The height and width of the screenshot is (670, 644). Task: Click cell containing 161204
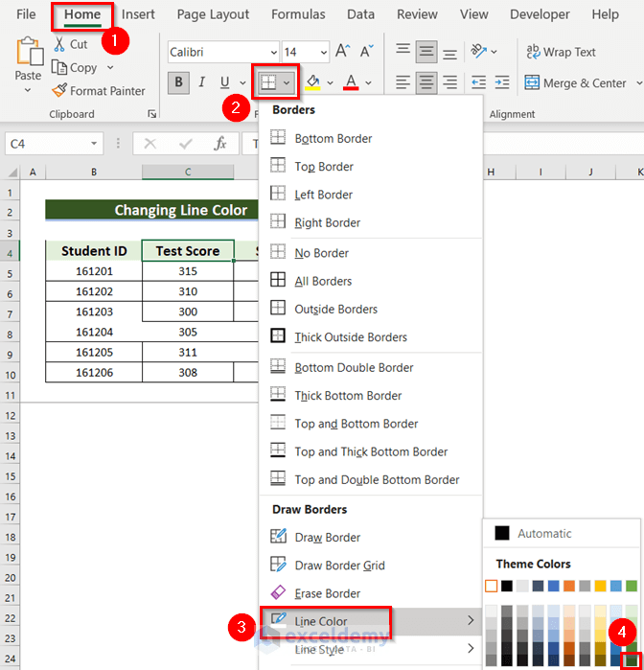click(x=94, y=332)
